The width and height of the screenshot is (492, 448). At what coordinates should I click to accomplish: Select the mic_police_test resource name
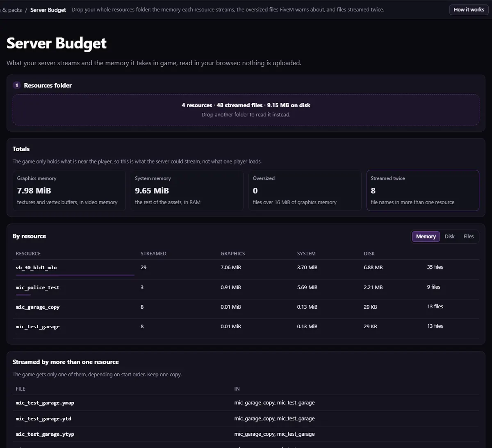(x=37, y=288)
